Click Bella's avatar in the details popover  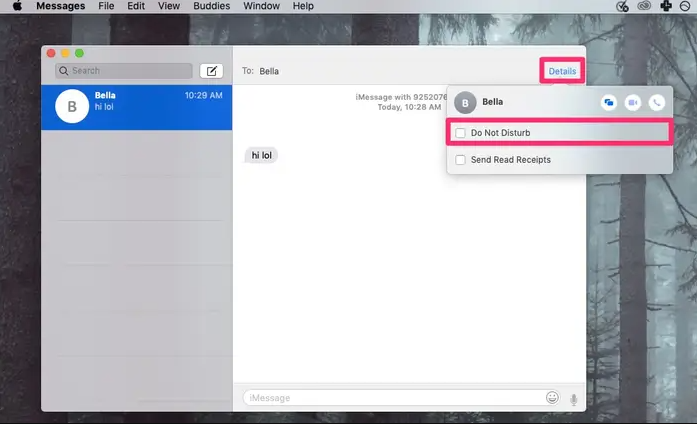point(465,103)
